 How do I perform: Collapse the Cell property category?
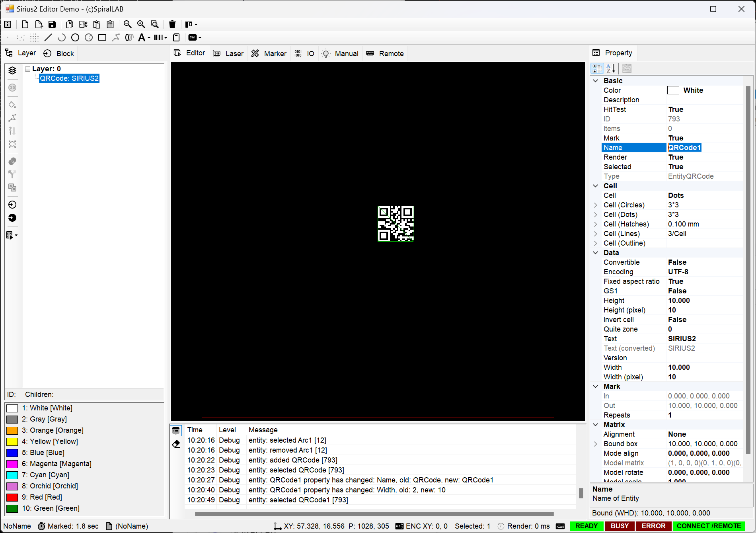(x=596, y=186)
